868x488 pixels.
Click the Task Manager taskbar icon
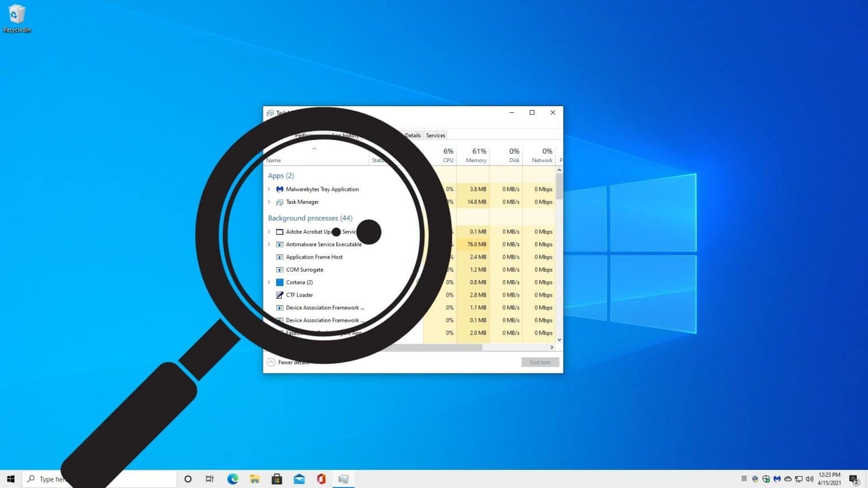[344, 479]
